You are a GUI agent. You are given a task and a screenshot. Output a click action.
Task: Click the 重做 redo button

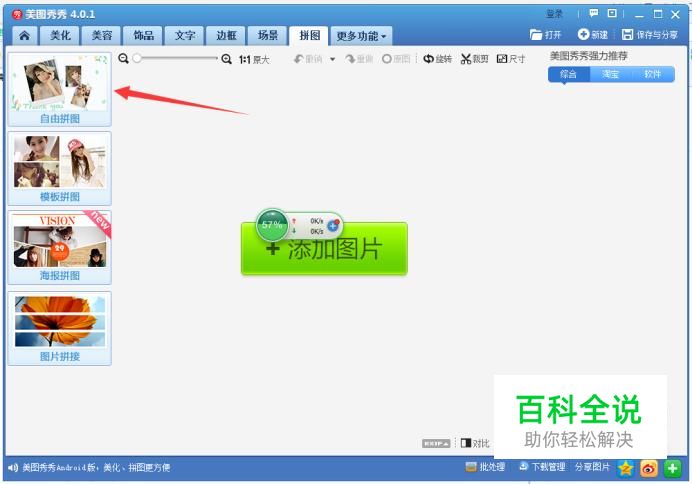click(359, 59)
